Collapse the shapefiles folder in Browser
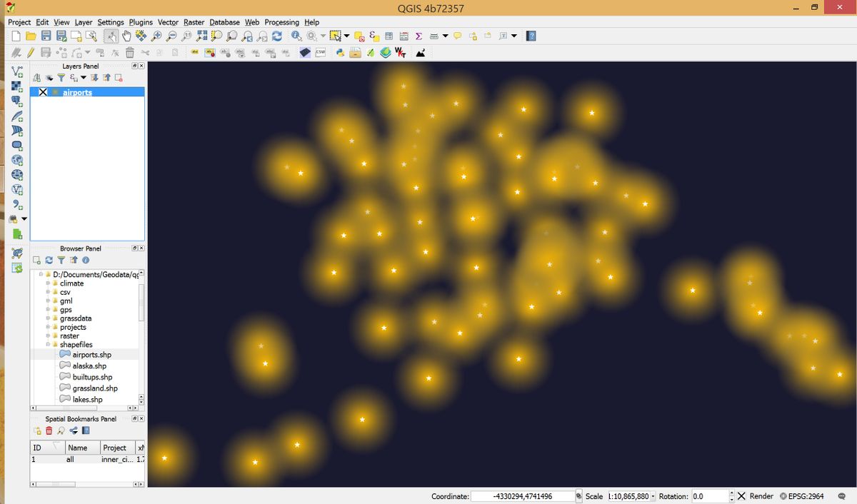The height and width of the screenshot is (504, 857). pos(48,345)
